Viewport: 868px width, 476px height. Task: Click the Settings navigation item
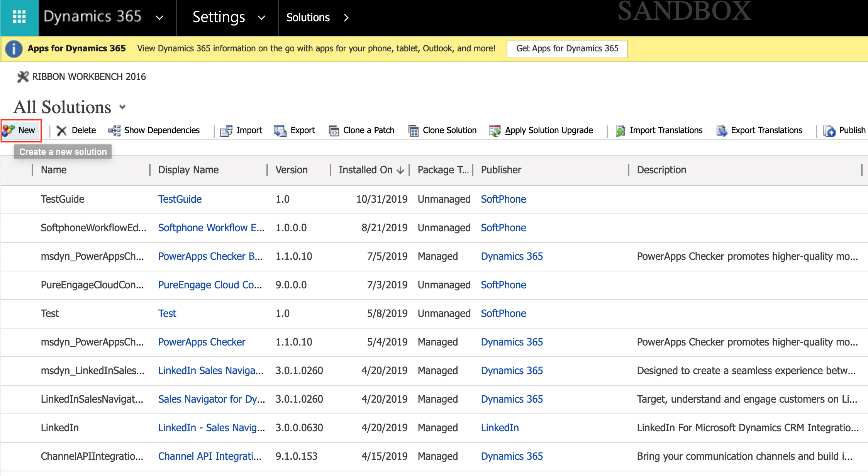(219, 17)
